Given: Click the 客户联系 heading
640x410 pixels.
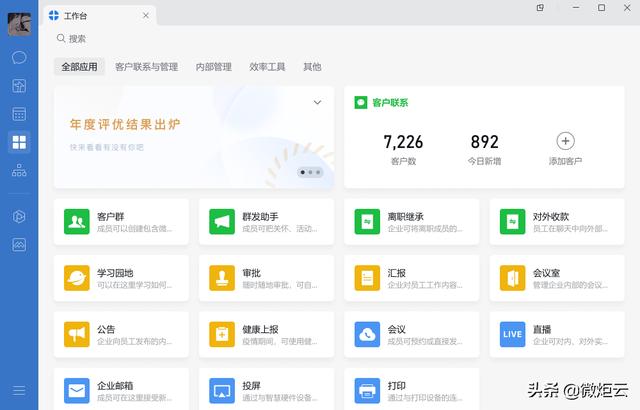Looking at the screenshot, I should (390, 102).
